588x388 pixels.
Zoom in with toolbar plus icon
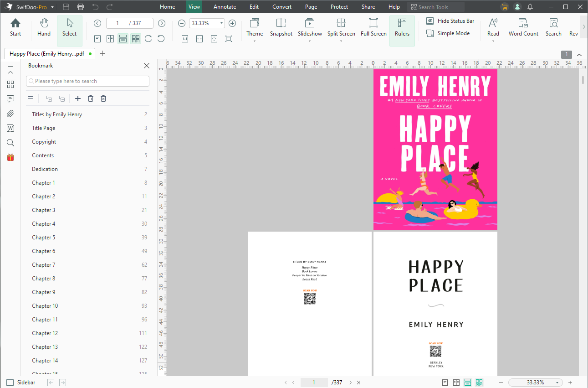click(232, 23)
